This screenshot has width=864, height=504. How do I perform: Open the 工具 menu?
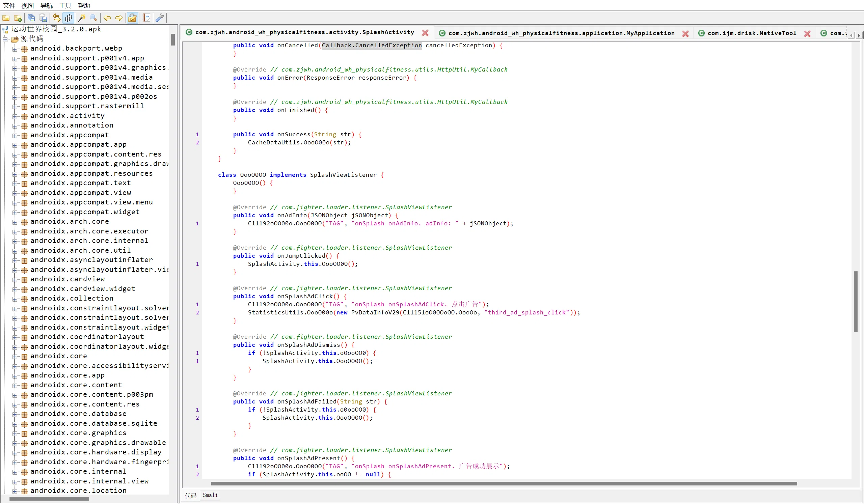65,5
